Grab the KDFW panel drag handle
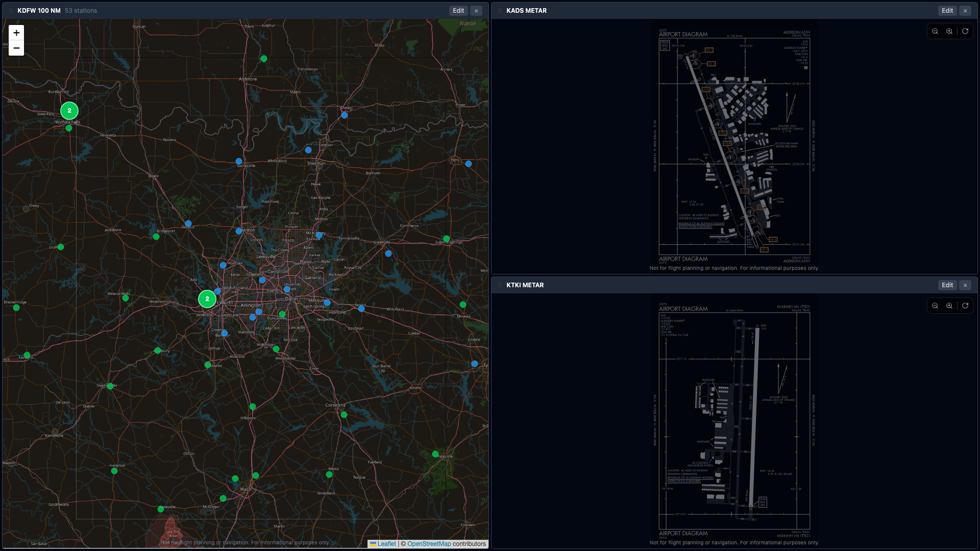 [11, 11]
